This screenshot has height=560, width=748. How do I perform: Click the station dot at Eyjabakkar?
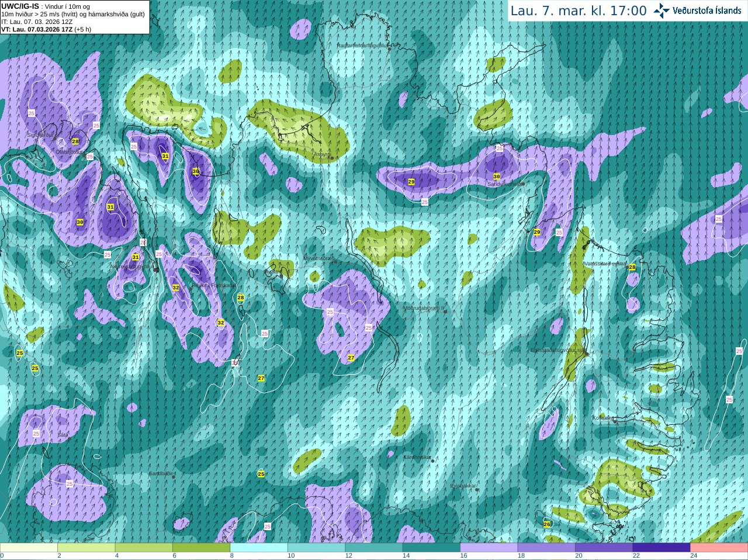point(478,490)
